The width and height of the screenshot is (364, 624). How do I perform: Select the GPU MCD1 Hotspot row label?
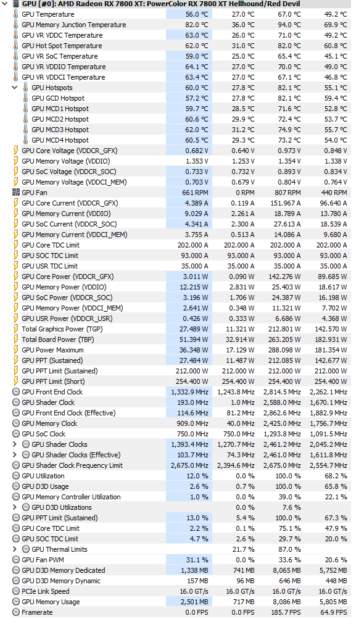[60, 109]
